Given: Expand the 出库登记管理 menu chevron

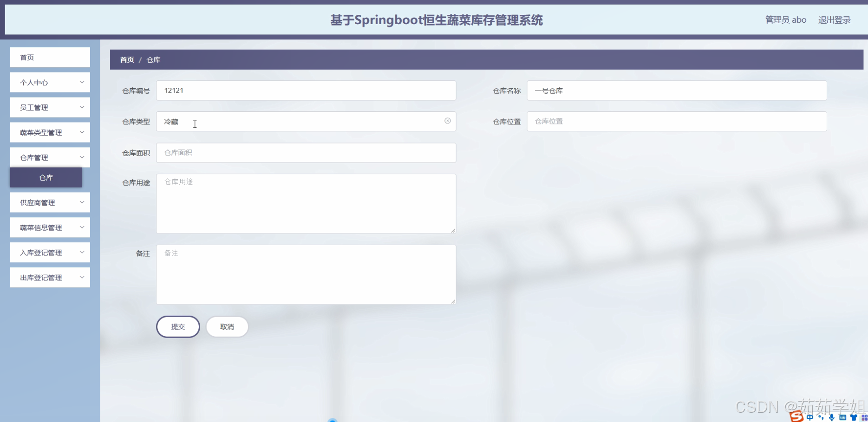Looking at the screenshot, I should [82, 278].
